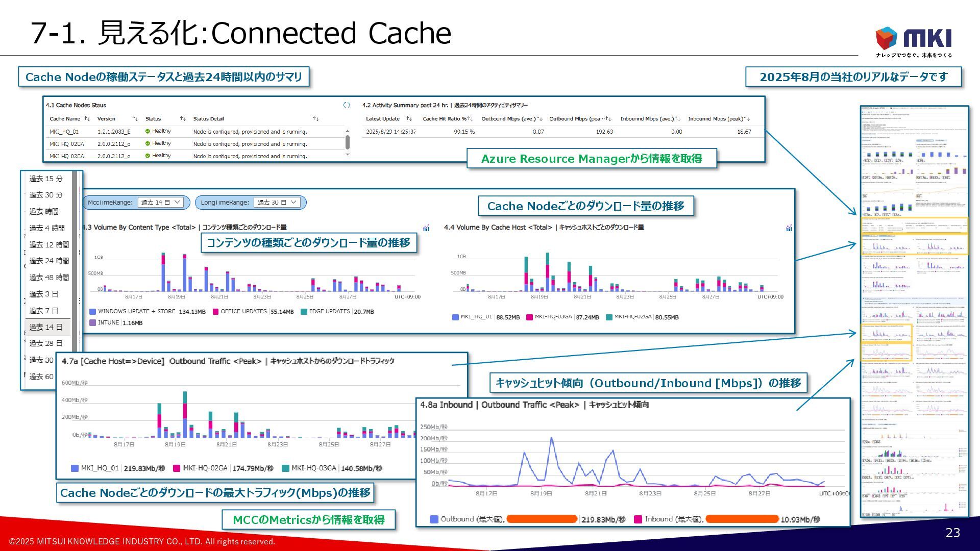Image resolution: width=980 pixels, height=551 pixels.
Task: Sort by Status column arrows
Action: click(183, 119)
